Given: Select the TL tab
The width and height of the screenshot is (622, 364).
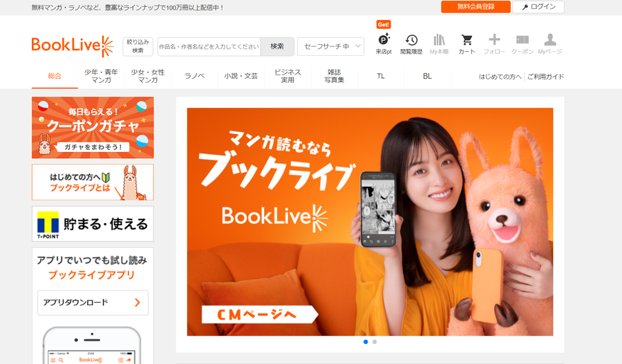Looking at the screenshot, I should tap(381, 76).
